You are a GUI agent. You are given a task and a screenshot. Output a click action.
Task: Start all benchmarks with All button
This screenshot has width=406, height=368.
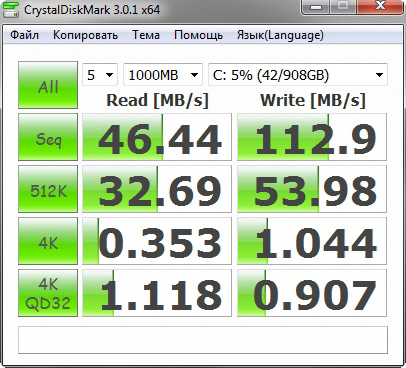[48, 85]
